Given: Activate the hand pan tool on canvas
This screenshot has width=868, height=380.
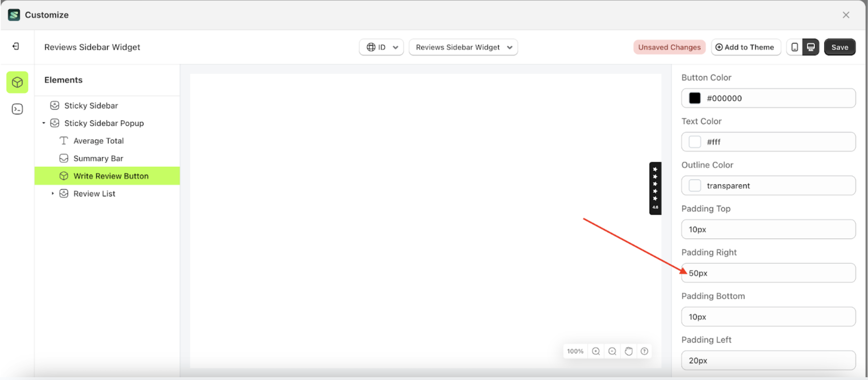Looking at the screenshot, I should (628, 351).
